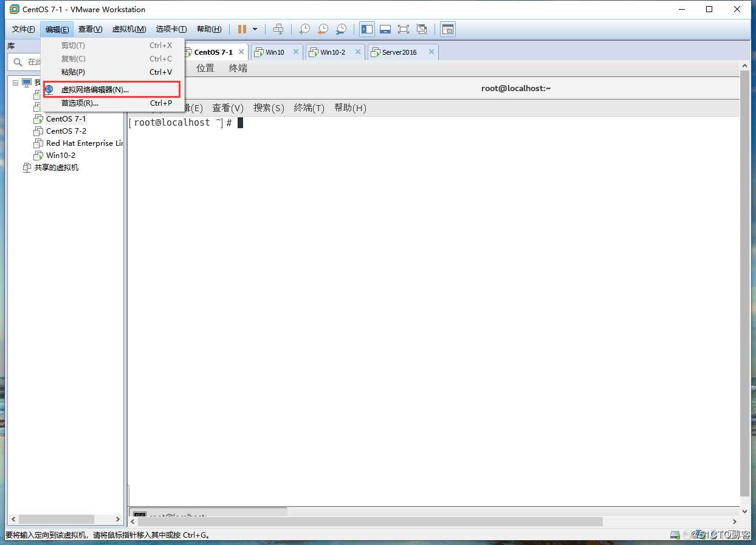Click the unity mode icon
This screenshot has width=756, height=545.
pyautogui.click(x=422, y=29)
